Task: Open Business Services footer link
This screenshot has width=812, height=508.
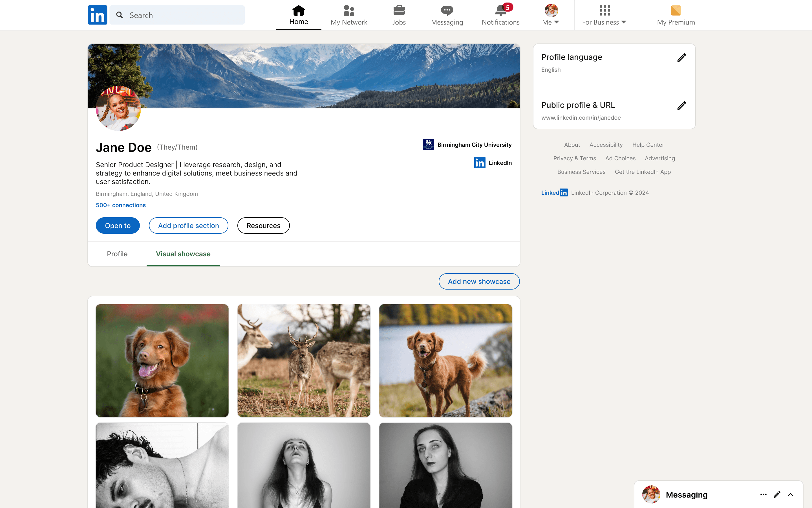Action: pos(581,172)
